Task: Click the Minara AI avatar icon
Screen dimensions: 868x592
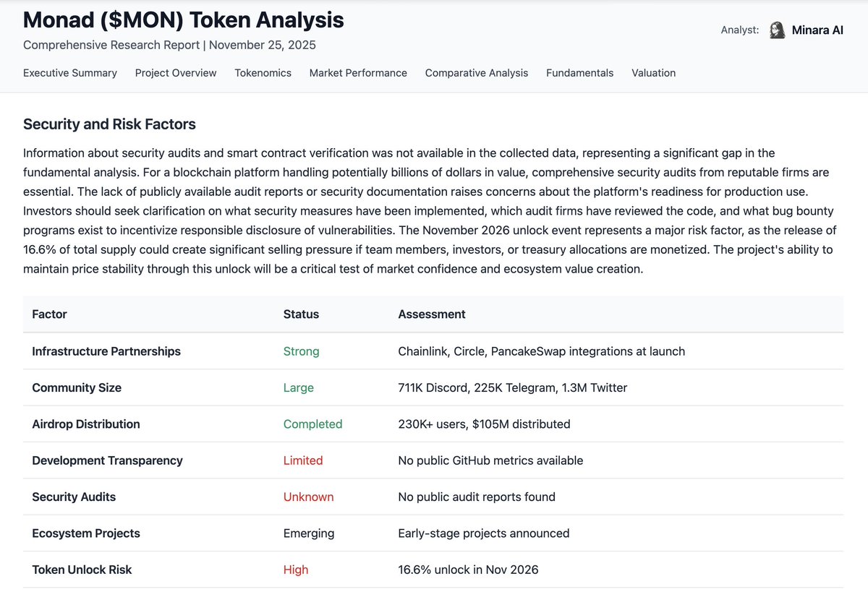Action: pyautogui.click(x=778, y=30)
